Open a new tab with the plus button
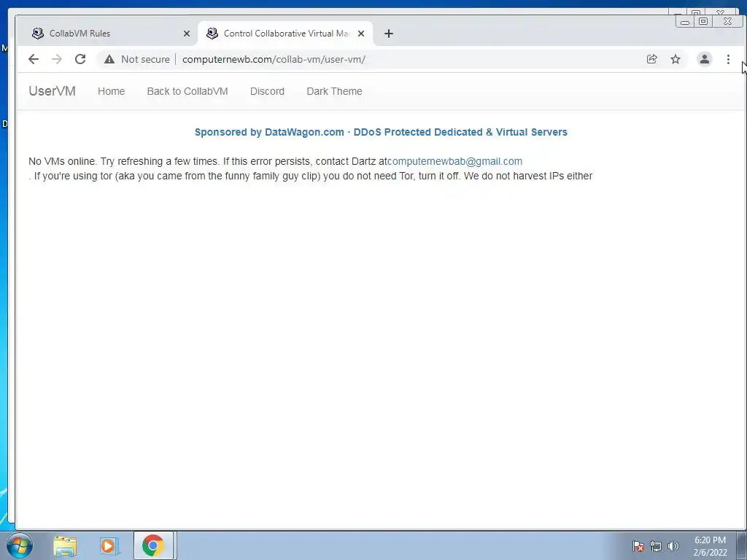This screenshot has width=747, height=560. (x=389, y=34)
